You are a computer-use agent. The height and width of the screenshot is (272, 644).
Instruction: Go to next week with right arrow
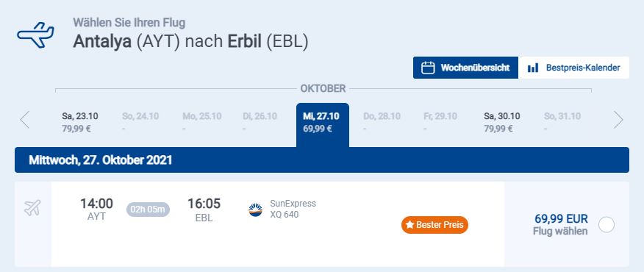pyautogui.click(x=618, y=120)
